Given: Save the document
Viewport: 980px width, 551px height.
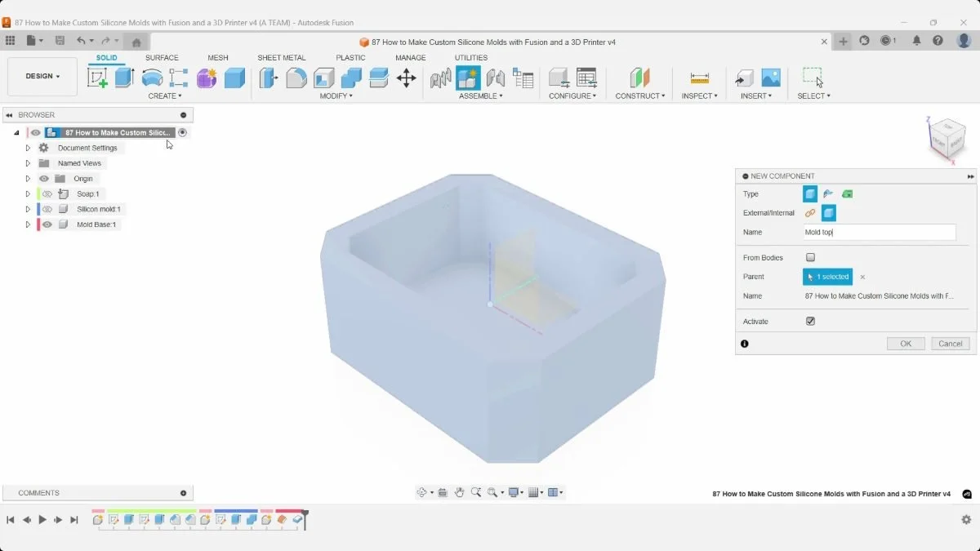Looking at the screenshot, I should pos(60,40).
